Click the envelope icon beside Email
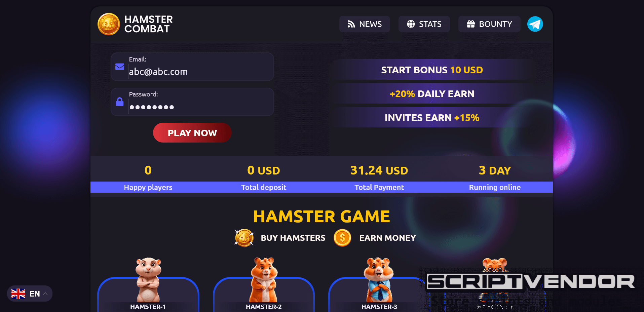 click(120, 67)
